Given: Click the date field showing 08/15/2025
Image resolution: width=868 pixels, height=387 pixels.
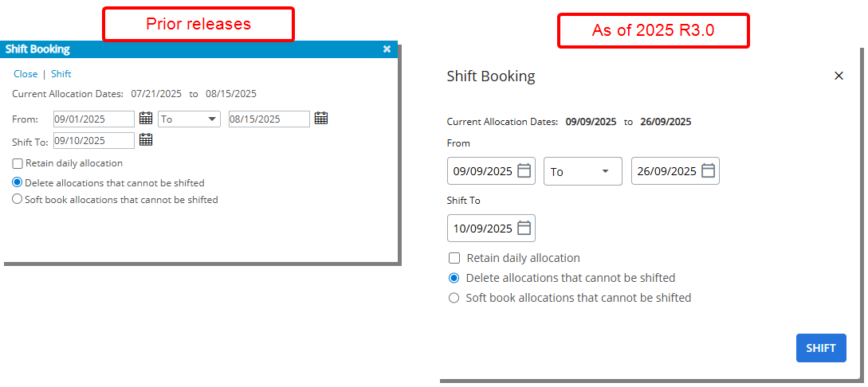Looking at the screenshot, I should click(269, 119).
